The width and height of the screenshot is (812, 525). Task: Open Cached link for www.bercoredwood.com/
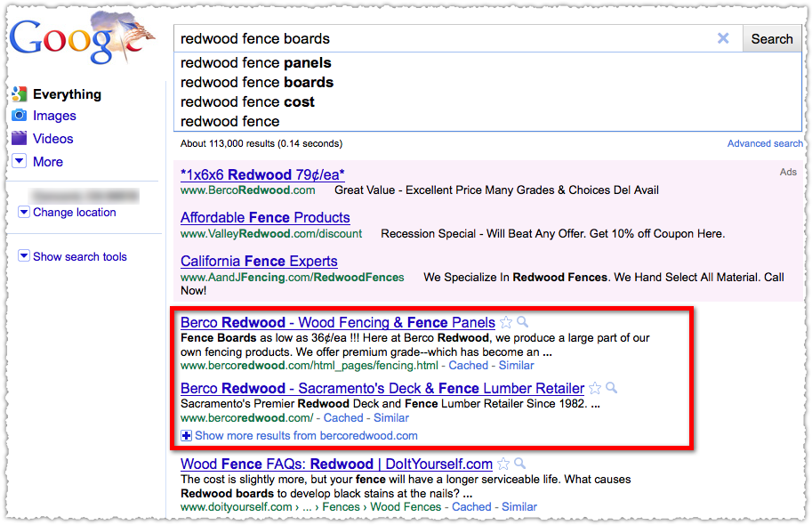click(343, 417)
